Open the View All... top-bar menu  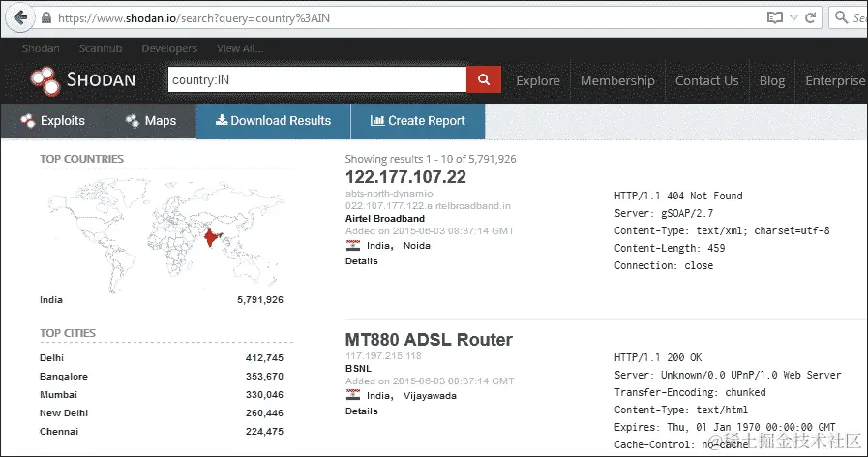[x=240, y=48]
